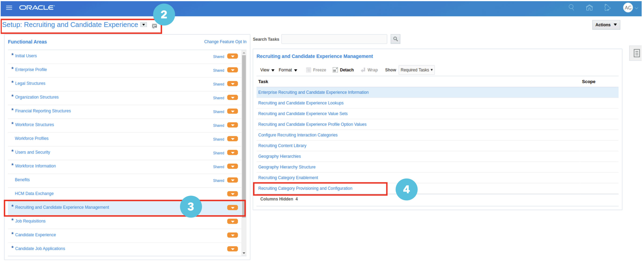This screenshot has width=644, height=262.
Task: Open the Recruiting Content Library task
Action: tap(282, 146)
